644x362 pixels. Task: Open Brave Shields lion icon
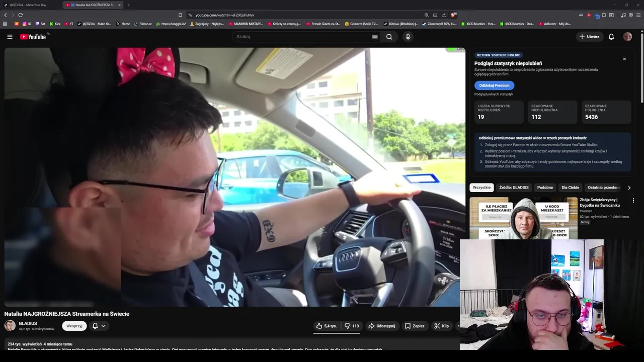point(453,15)
